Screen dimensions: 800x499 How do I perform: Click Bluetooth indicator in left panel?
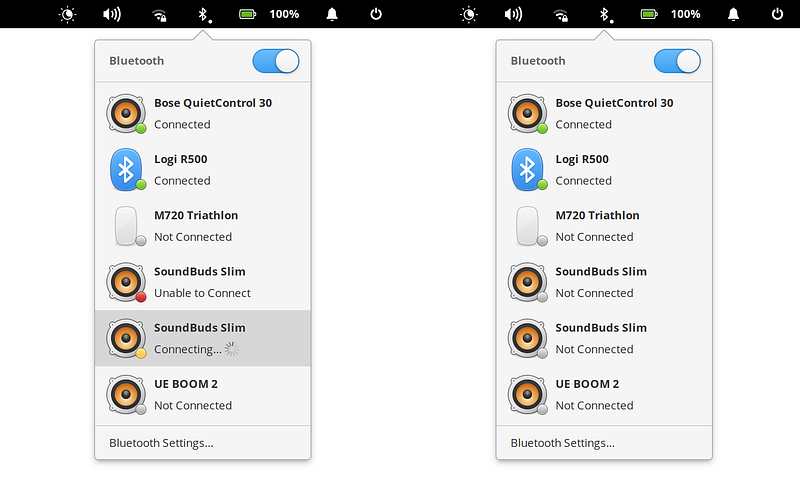(205, 14)
